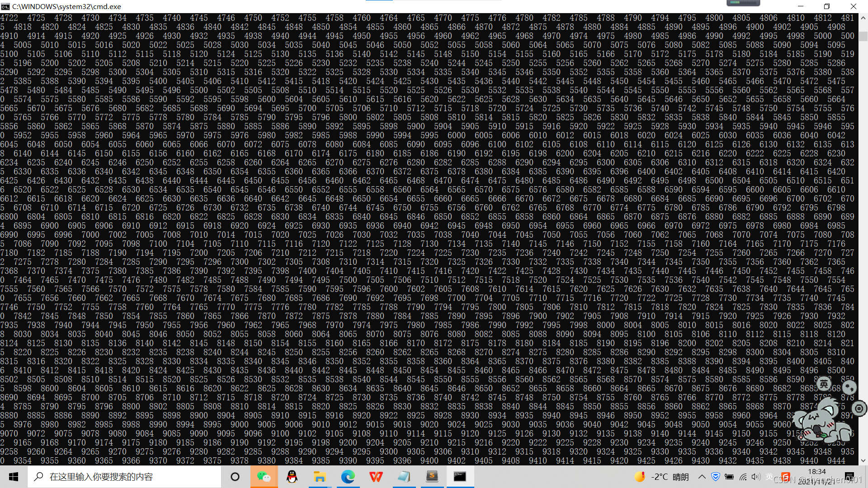Click the Cortana circle button
Image resolution: width=868 pixels, height=488 pixels.
[x=235, y=477]
